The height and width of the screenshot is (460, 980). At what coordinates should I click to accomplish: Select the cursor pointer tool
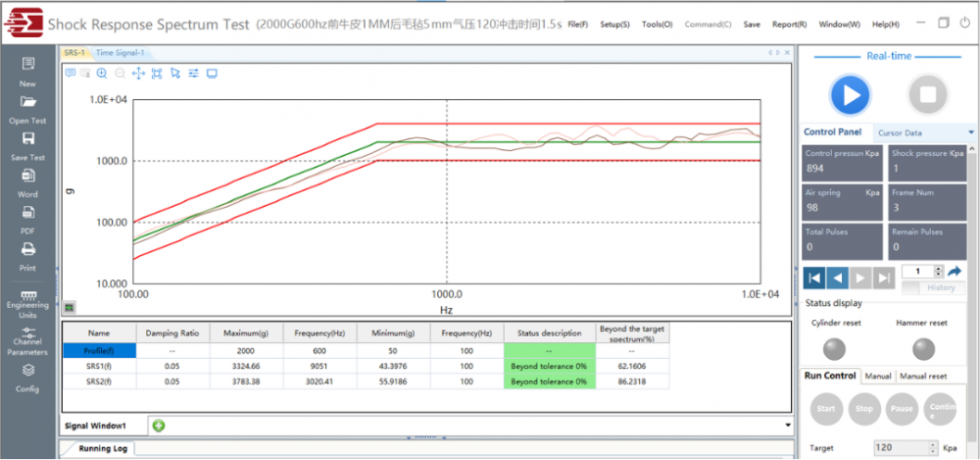pos(175,73)
